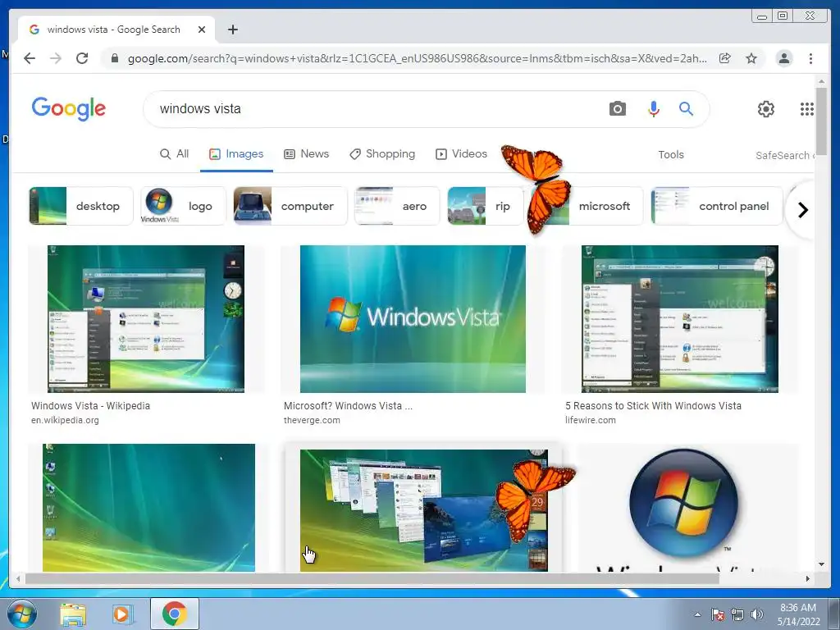Open the Chrome profile avatar

783,58
